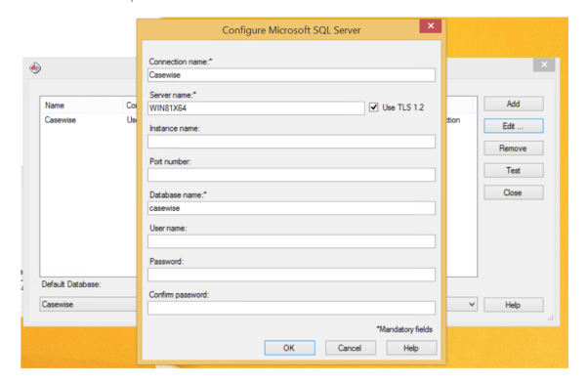588x384 pixels.
Task: Click the Connection name input field
Action: [291, 74]
